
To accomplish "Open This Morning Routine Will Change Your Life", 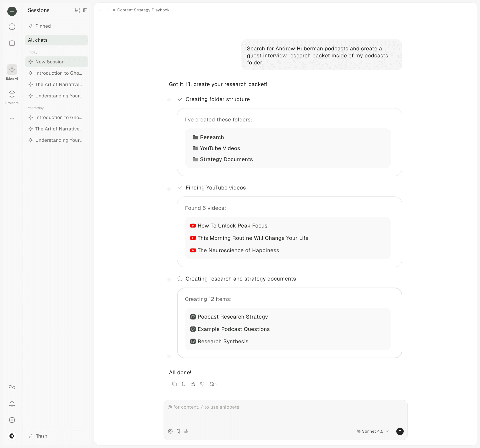I will click(249, 238).
